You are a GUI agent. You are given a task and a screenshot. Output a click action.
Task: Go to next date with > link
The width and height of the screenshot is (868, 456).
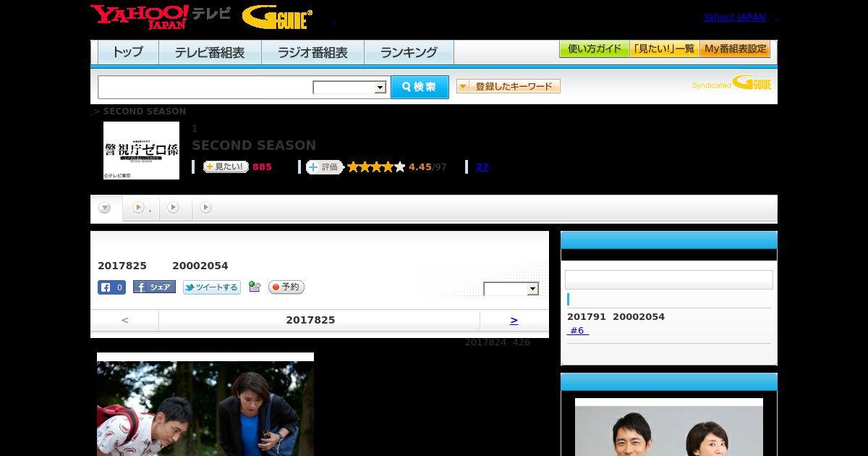pos(514,320)
